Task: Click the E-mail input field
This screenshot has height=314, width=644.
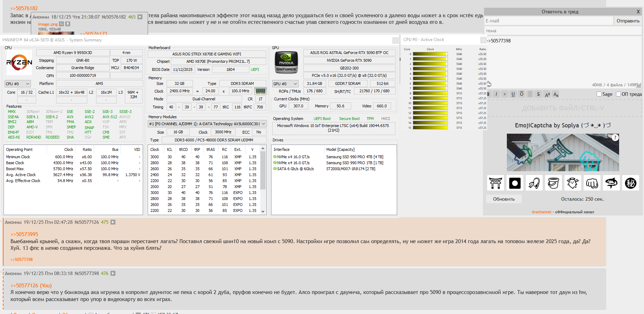Action: coord(549,21)
